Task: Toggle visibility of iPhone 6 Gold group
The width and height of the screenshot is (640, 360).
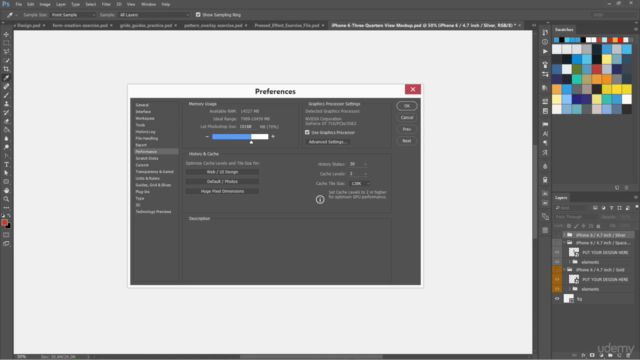Action: (557, 270)
